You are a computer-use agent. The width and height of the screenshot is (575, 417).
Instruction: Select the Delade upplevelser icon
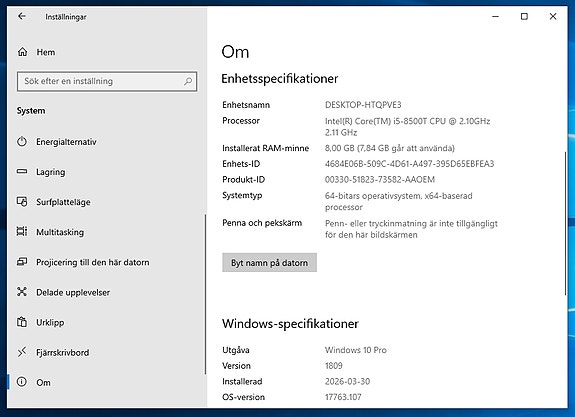(x=22, y=292)
